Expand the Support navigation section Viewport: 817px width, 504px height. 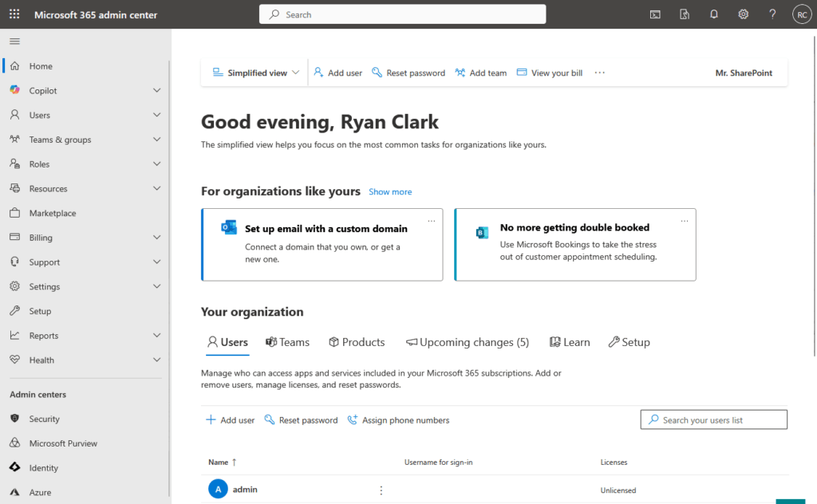point(157,262)
